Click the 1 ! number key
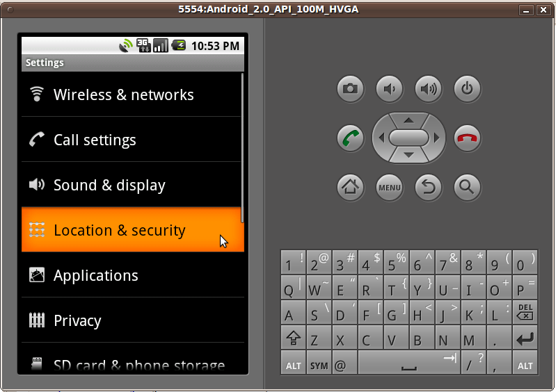This screenshot has height=392, width=556. (x=293, y=262)
